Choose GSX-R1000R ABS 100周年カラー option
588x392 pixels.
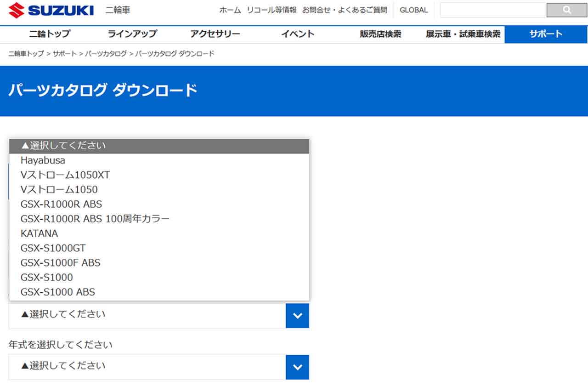coord(159,219)
